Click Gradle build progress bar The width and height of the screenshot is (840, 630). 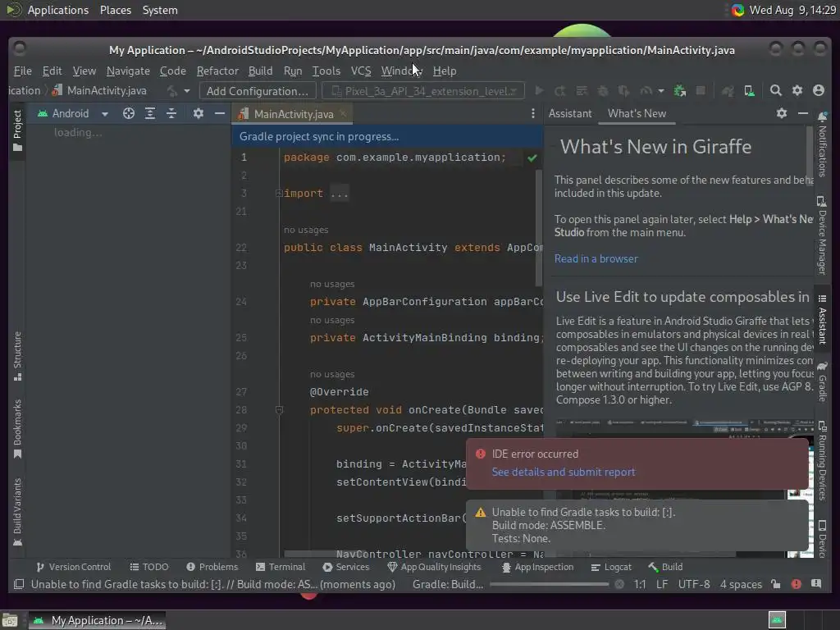coord(549,584)
